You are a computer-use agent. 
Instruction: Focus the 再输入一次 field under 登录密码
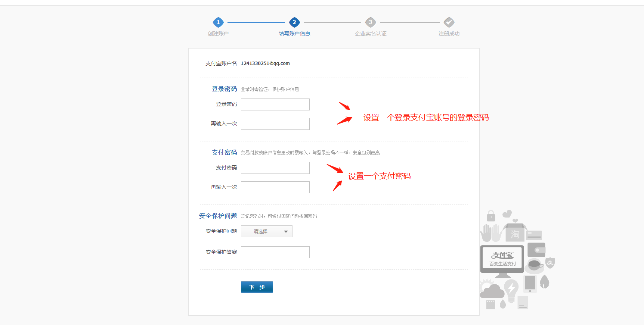[x=275, y=124]
